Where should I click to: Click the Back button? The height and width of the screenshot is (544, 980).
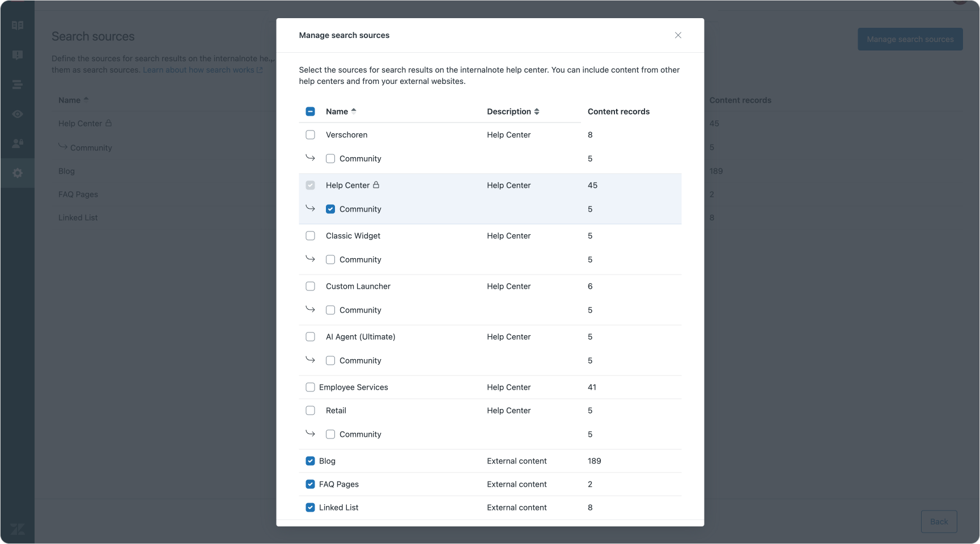(939, 521)
